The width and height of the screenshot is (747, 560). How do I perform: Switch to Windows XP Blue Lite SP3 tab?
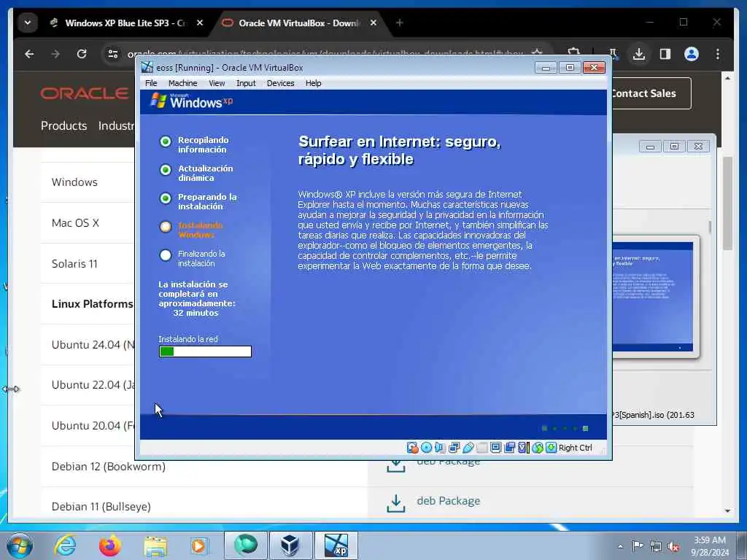pos(125,23)
